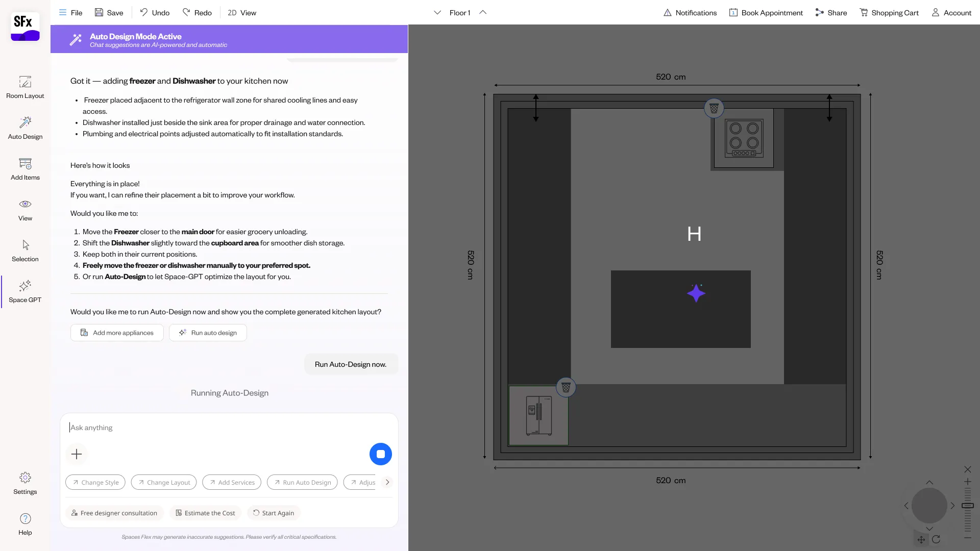
Task: Click the Estimate the Cost button
Action: 205,513
